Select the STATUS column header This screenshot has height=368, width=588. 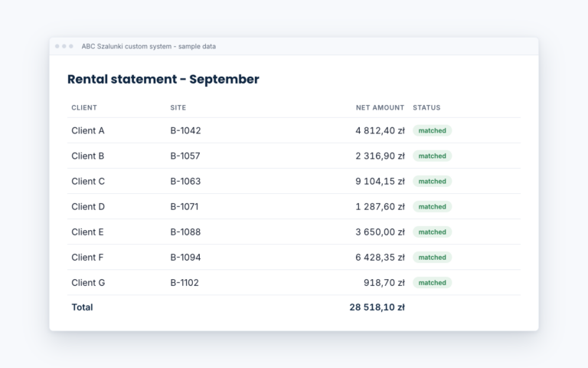click(x=426, y=108)
